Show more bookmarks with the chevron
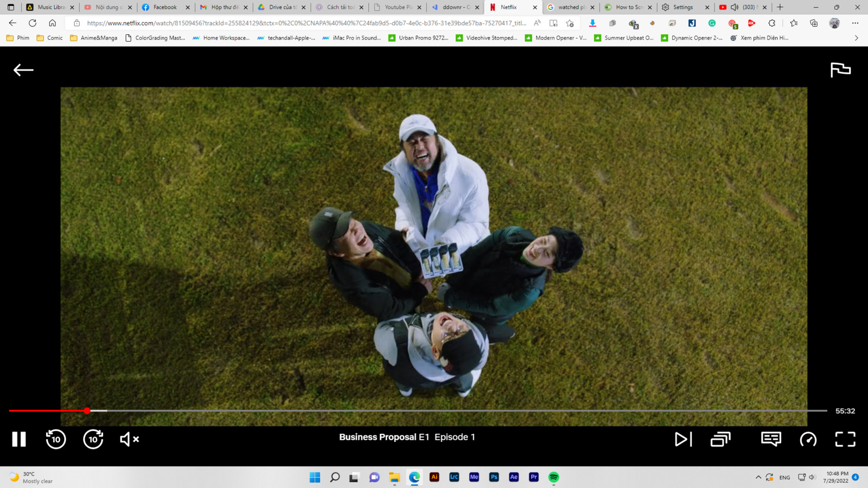 point(857,38)
